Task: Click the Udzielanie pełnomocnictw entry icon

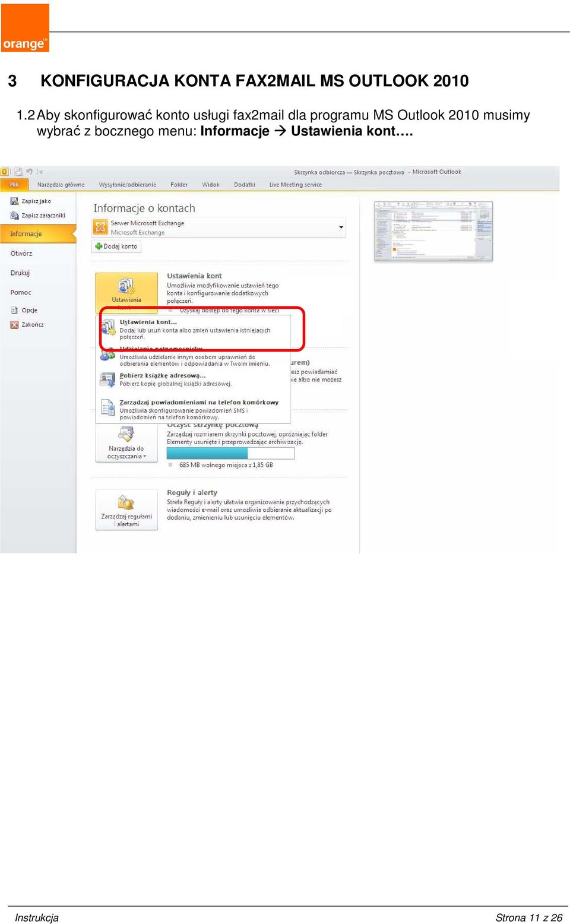Action: click(x=107, y=355)
